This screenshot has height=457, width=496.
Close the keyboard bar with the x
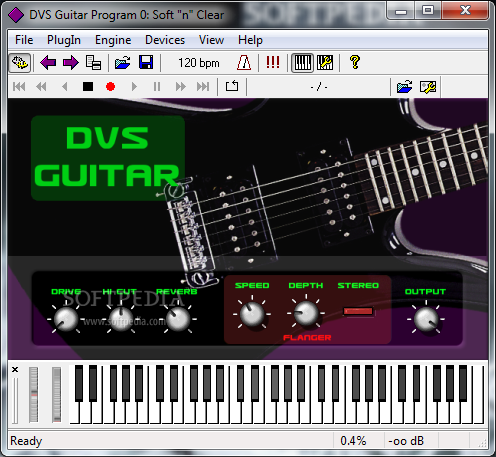tap(15, 370)
